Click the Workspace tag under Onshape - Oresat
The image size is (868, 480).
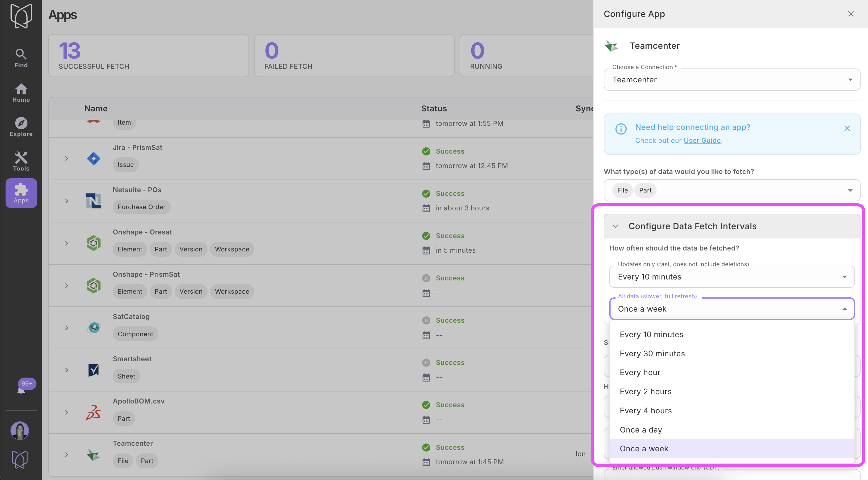[x=232, y=249]
